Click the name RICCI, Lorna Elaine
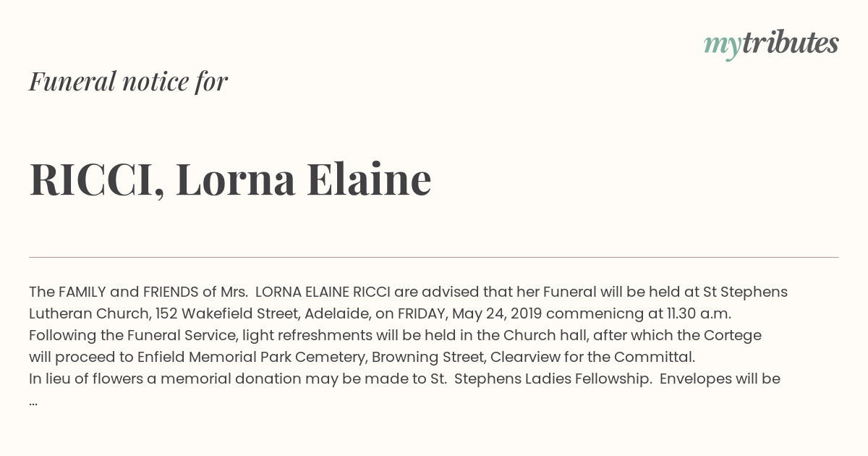Viewport: 868px width, 456px height. (x=230, y=180)
